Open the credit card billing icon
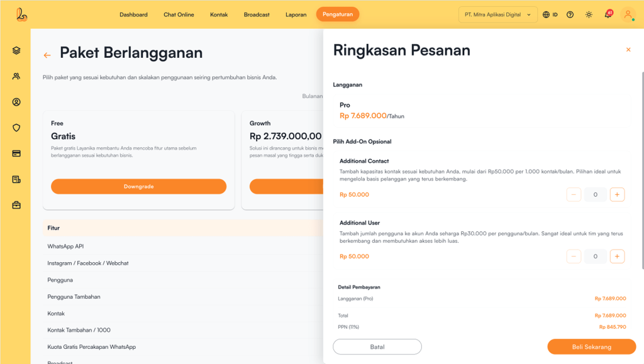Image resolution: width=644 pixels, height=364 pixels. coord(16,153)
